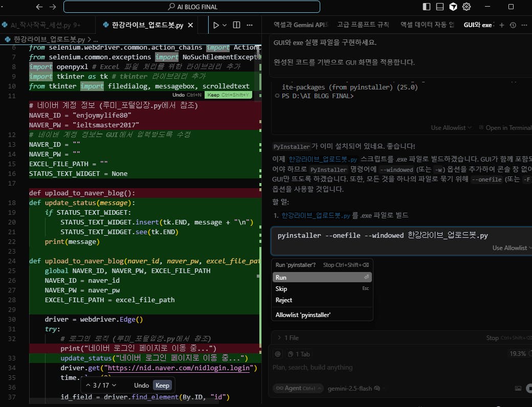Toggle the primary sidebar layout icon
Viewport: 532px width, 407px height.
click(427, 7)
